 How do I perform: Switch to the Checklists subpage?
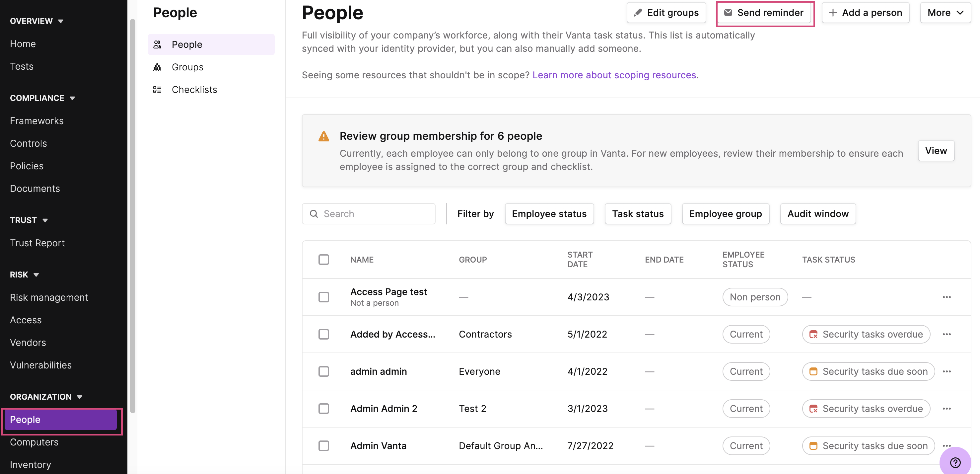point(211,90)
